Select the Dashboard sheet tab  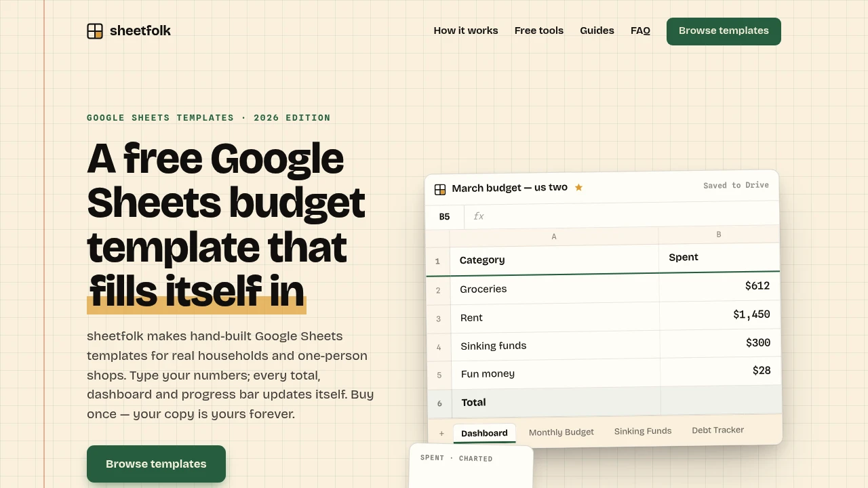pos(484,433)
